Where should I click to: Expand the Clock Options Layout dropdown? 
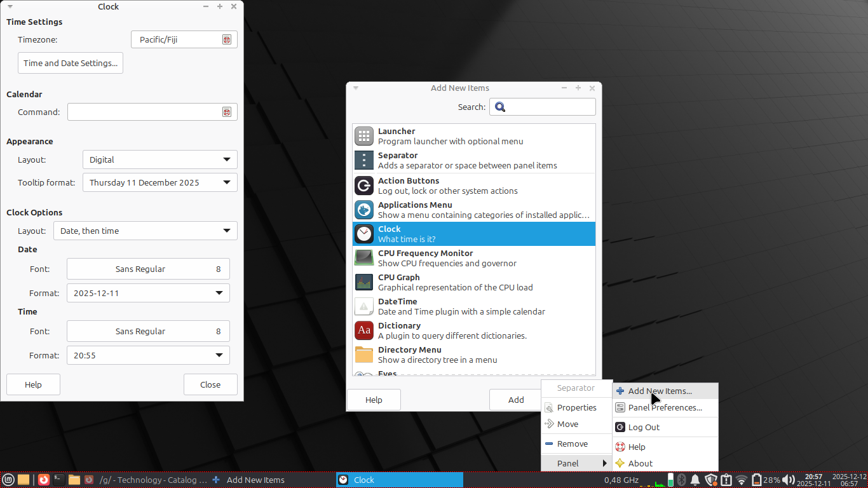click(146, 231)
